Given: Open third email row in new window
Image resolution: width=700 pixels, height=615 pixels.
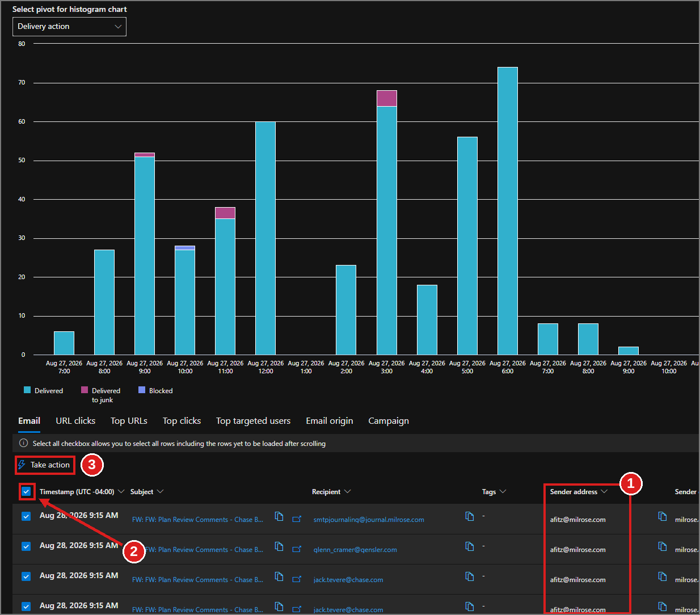Looking at the screenshot, I should click(297, 579).
